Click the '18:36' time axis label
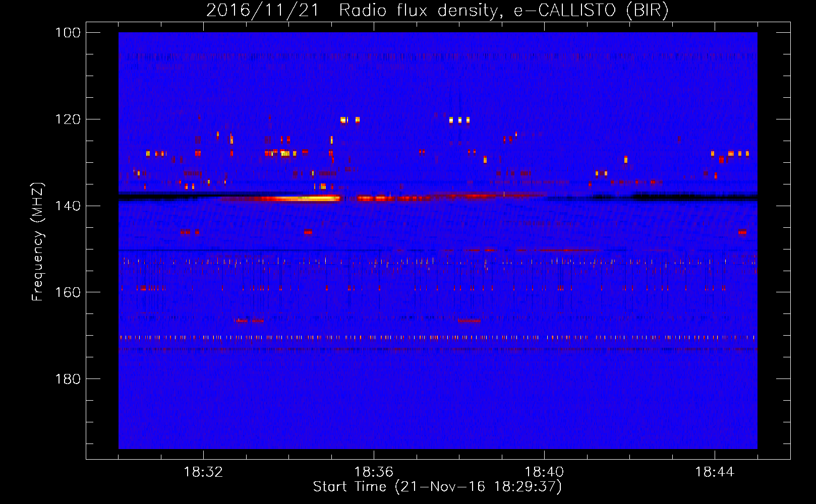 (x=374, y=472)
